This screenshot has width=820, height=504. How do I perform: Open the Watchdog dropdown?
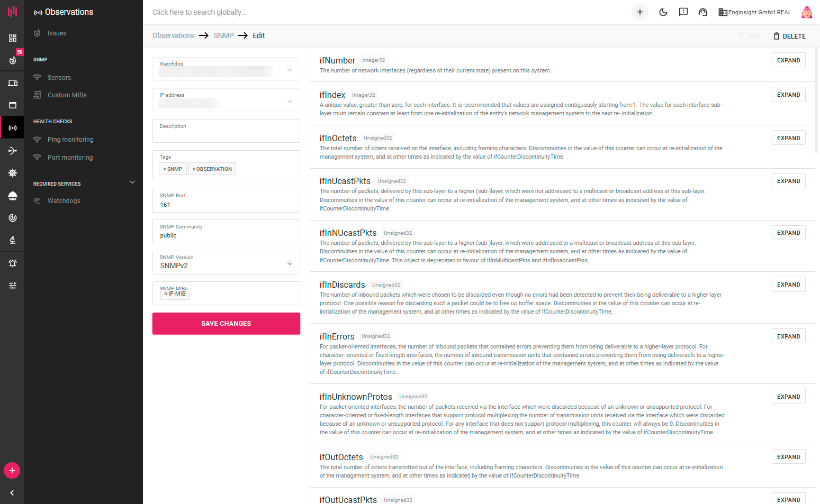pos(290,69)
